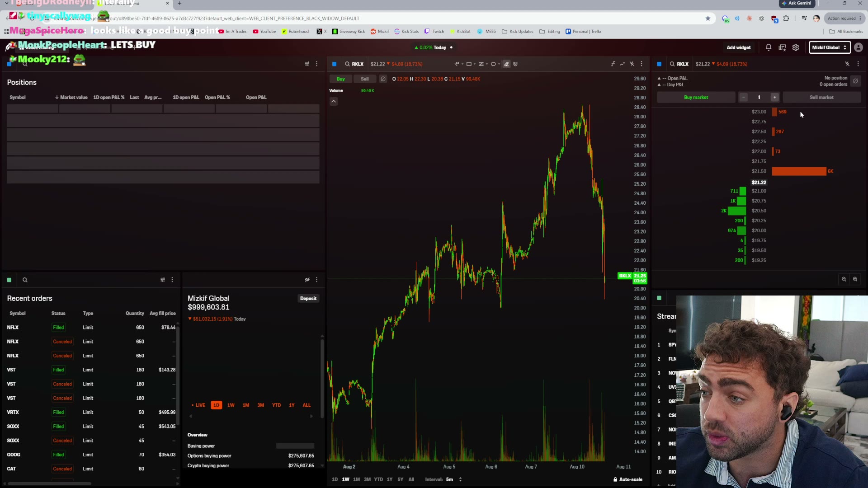Select 3M range on account chart
This screenshot has width=868, height=488.
tap(261, 405)
